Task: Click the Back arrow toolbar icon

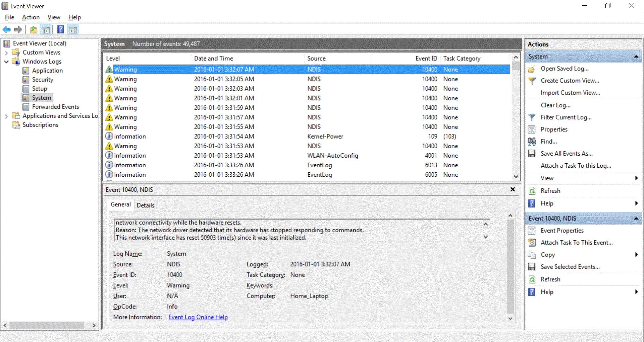Action: tap(6, 30)
